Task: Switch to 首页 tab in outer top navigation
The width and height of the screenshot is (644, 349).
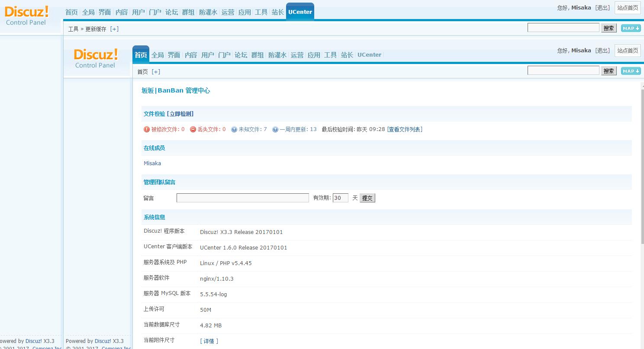Action: pyautogui.click(x=71, y=12)
